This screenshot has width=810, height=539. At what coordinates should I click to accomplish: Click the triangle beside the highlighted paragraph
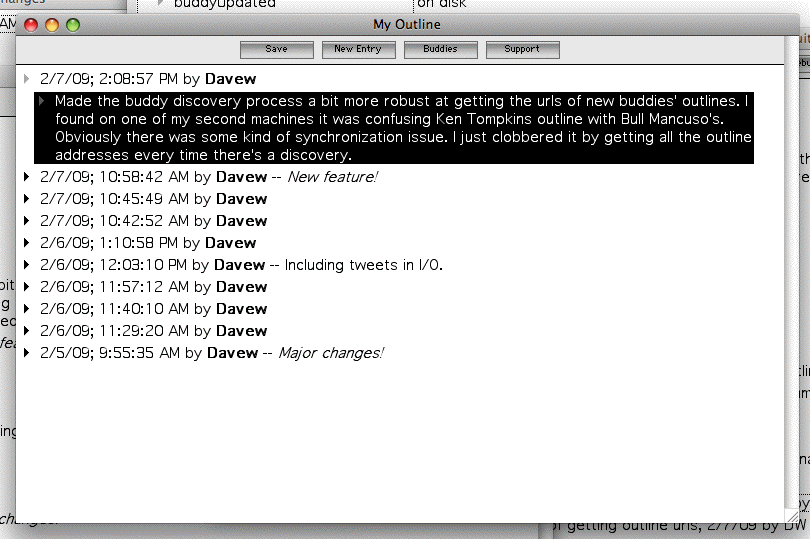pos(43,101)
